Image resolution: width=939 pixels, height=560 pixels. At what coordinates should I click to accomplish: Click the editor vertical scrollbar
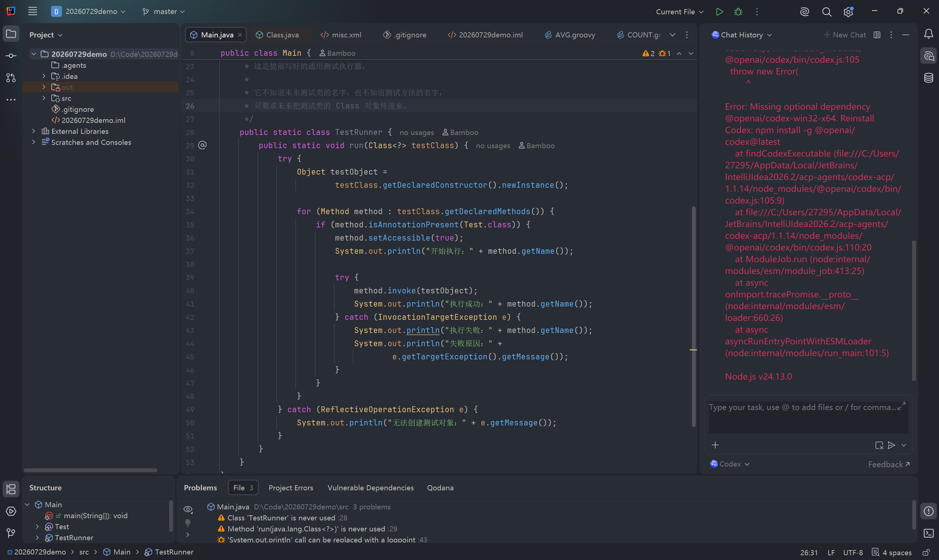tap(693, 316)
